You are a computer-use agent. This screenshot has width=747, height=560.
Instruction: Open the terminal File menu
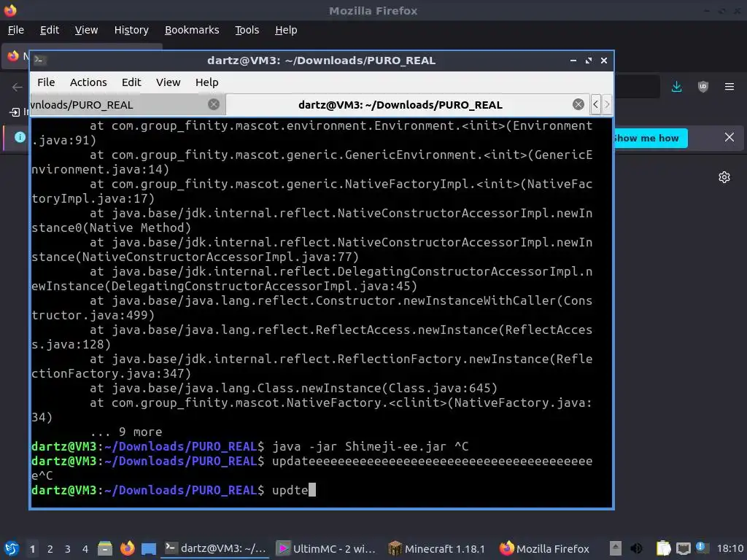coord(46,82)
